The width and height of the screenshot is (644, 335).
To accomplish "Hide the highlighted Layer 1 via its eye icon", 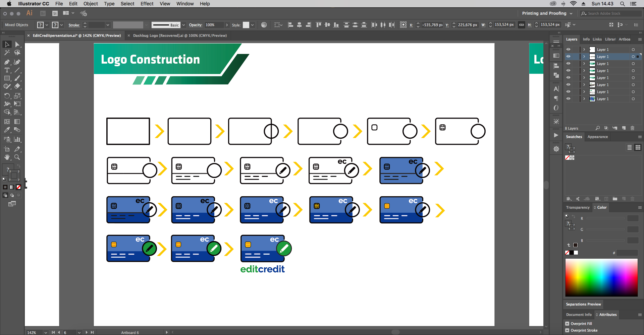I will coord(568,57).
